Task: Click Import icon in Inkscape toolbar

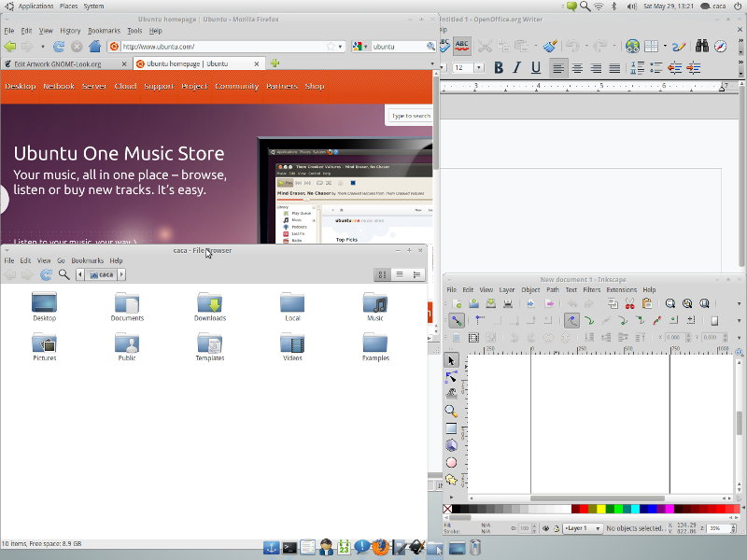Action: [530, 304]
